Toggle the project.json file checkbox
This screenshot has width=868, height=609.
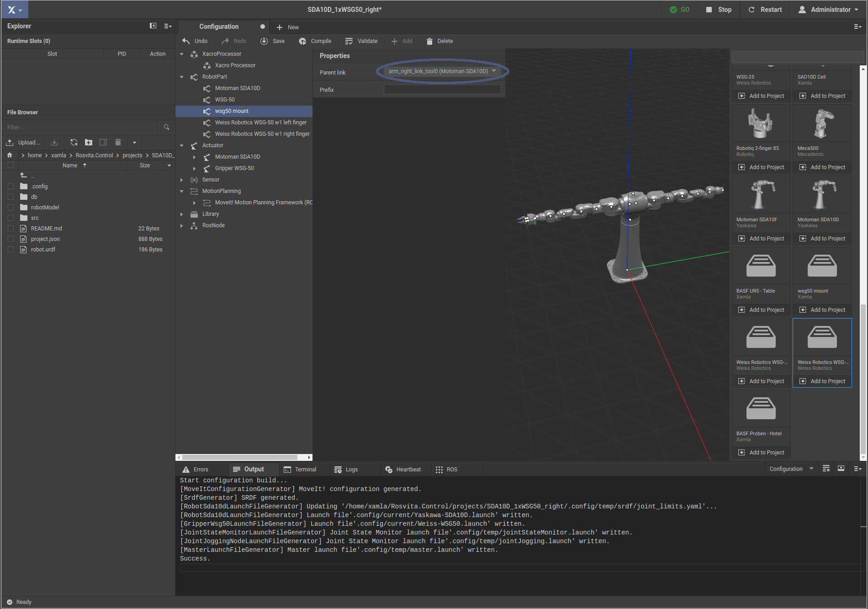point(11,239)
